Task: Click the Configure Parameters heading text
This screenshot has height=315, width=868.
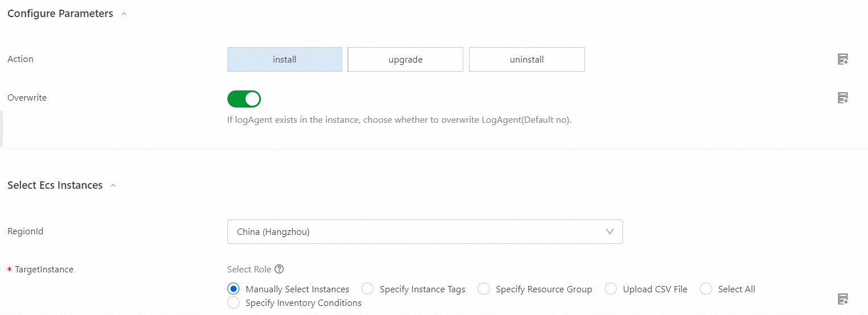Action: (x=60, y=14)
